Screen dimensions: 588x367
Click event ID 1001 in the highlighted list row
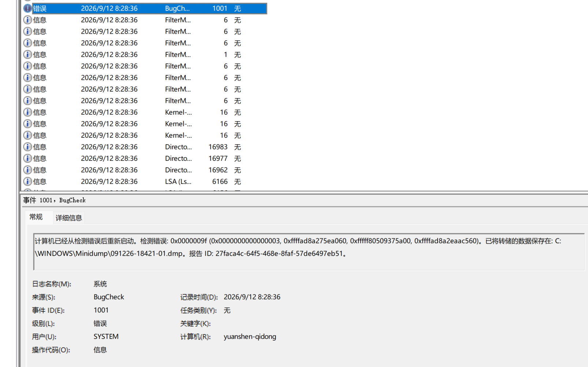tap(220, 8)
